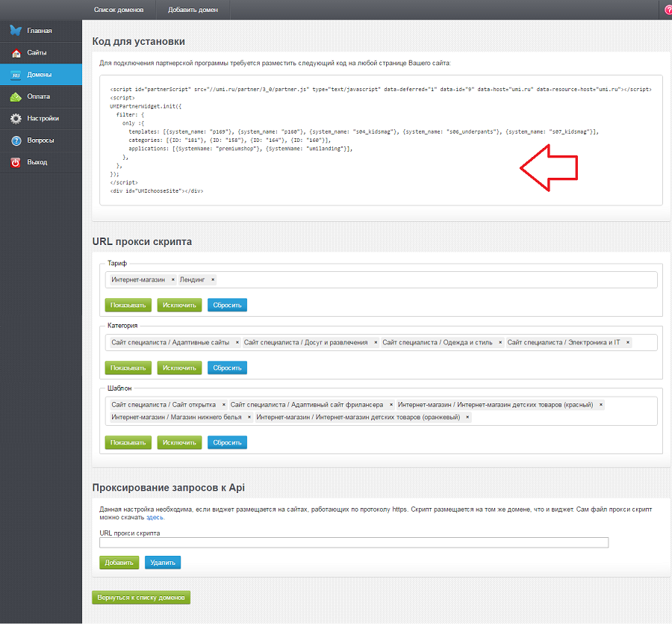
Task: Click Исключить in the Тариф section
Action: (x=179, y=305)
